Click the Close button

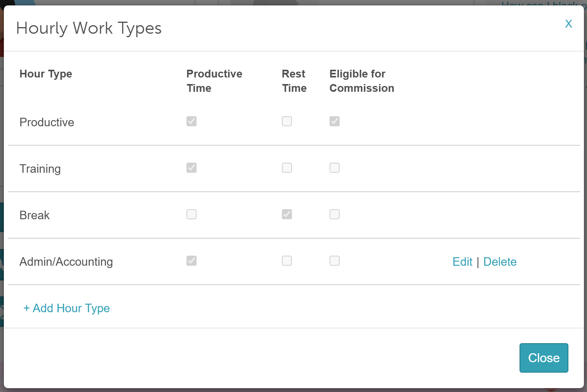click(x=544, y=358)
